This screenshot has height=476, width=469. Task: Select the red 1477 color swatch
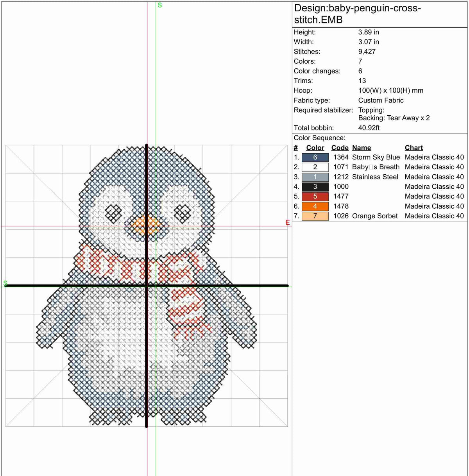click(x=315, y=197)
